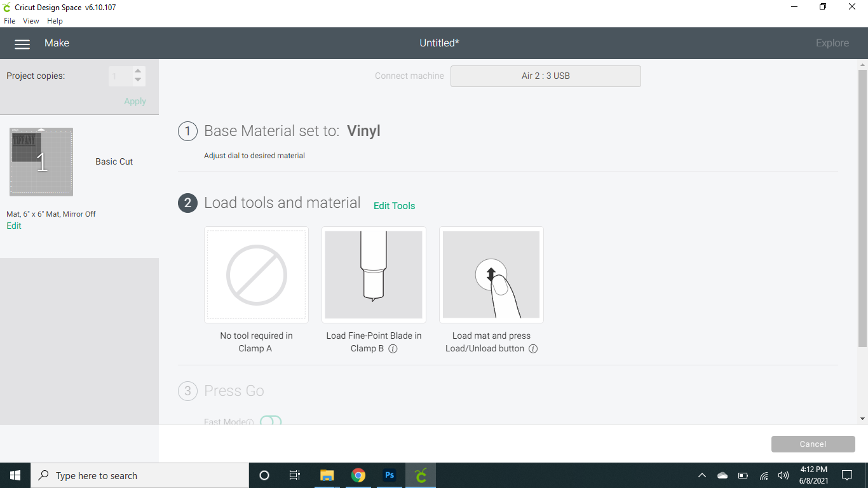Click info icon next to Clamp B
Screen dimensions: 868x488
[x=393, y=349]
